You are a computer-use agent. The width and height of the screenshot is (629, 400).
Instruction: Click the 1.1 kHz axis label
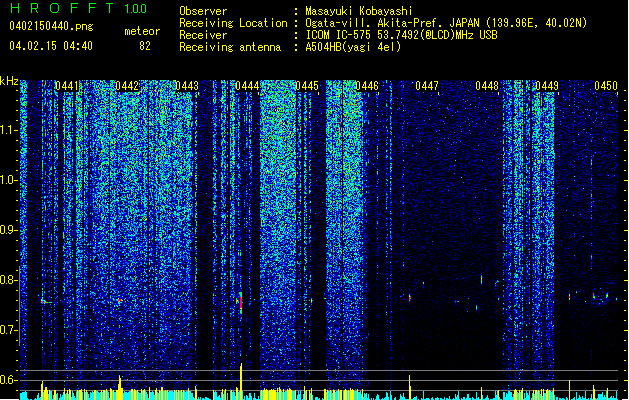(9, 130)
